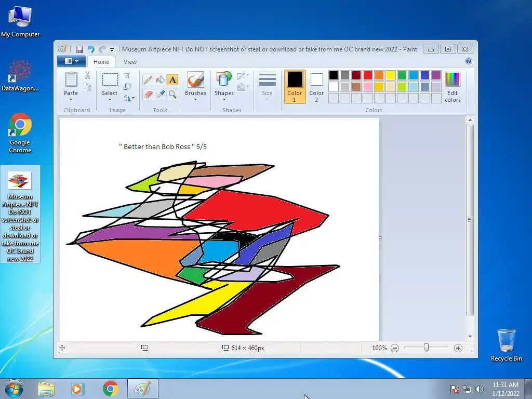The image size is (532, 399).
Task: Select the Museum Artpiece NFT desktop file
Action: click(20, 215)
